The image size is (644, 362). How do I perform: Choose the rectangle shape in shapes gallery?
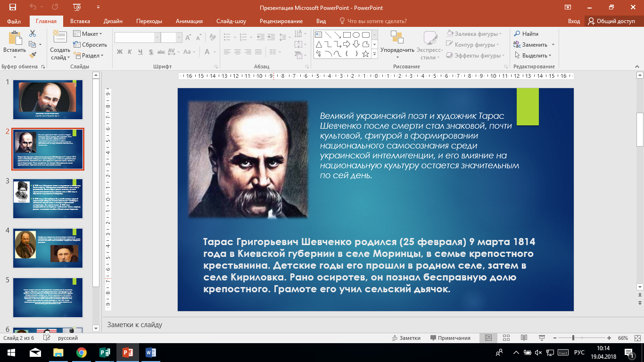(x=347, y=34)
